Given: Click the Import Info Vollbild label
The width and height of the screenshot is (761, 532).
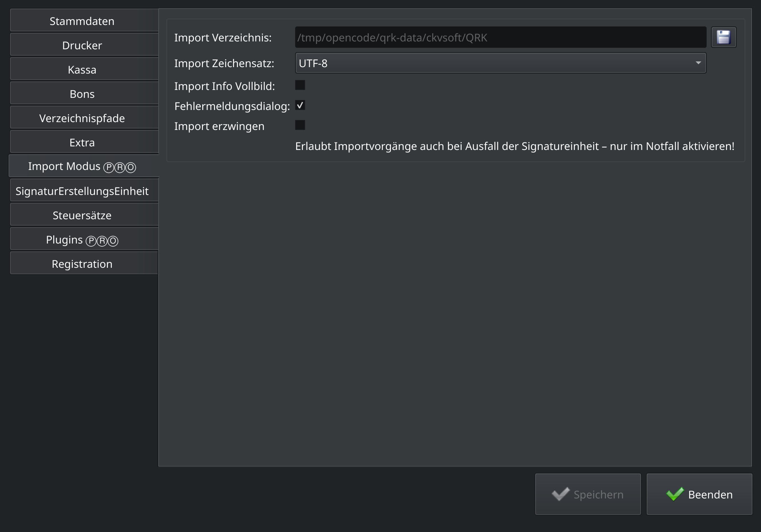Looking at the screenshot, I should [225, 86].
